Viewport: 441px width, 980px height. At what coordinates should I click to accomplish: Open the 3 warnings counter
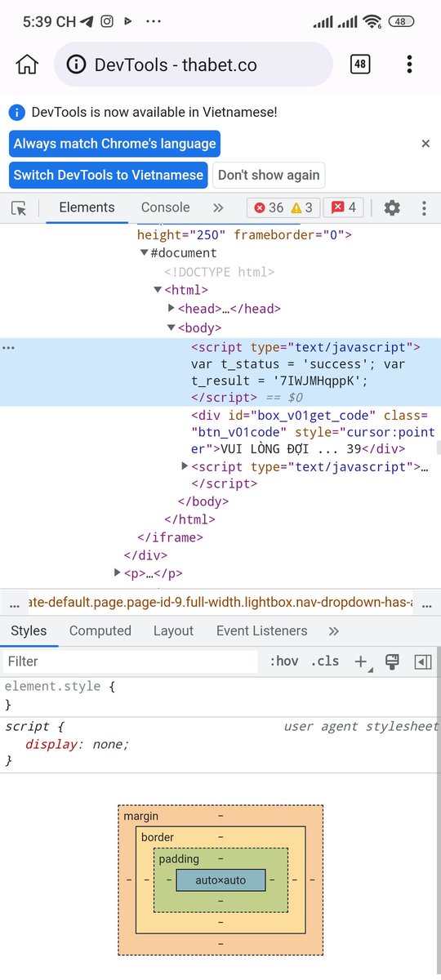coord(302,208)
